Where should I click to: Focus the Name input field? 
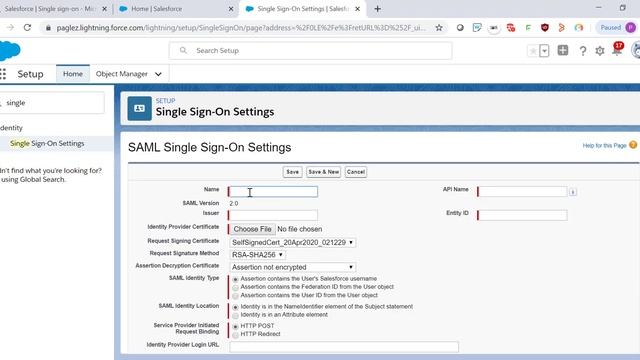pos(273,192)
